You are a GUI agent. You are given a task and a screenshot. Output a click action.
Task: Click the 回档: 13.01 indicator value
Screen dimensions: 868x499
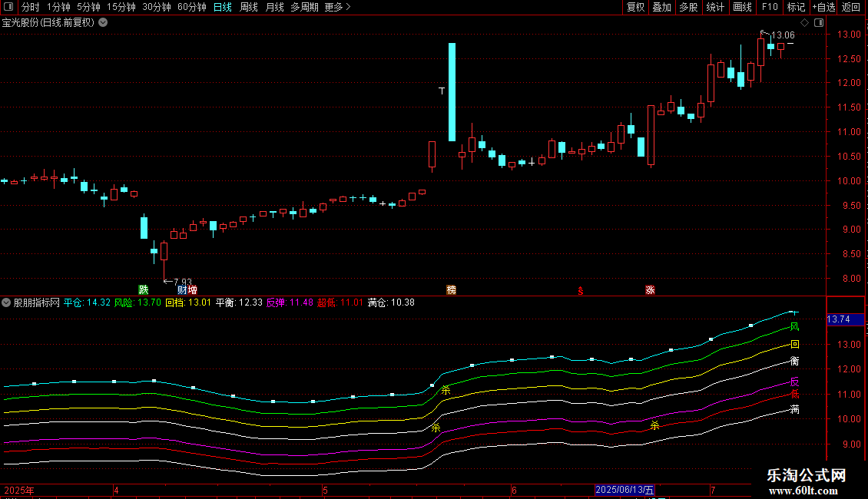pos(188,302)
